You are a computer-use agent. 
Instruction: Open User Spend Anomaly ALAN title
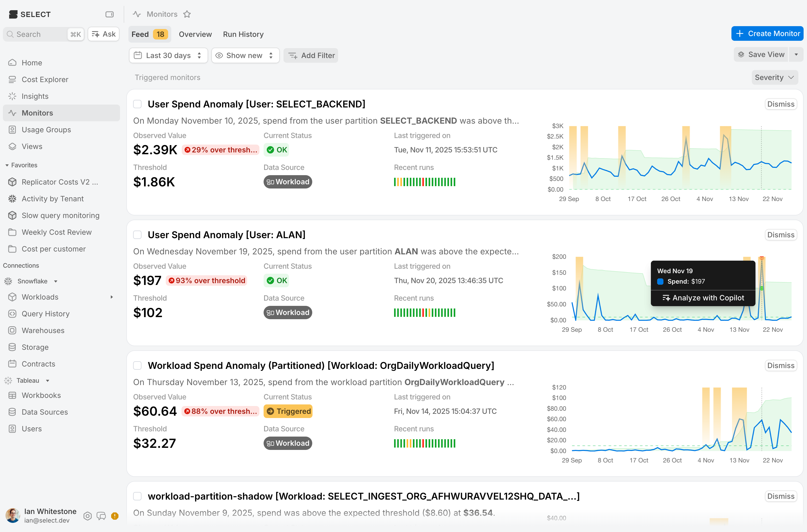point(227,235)
